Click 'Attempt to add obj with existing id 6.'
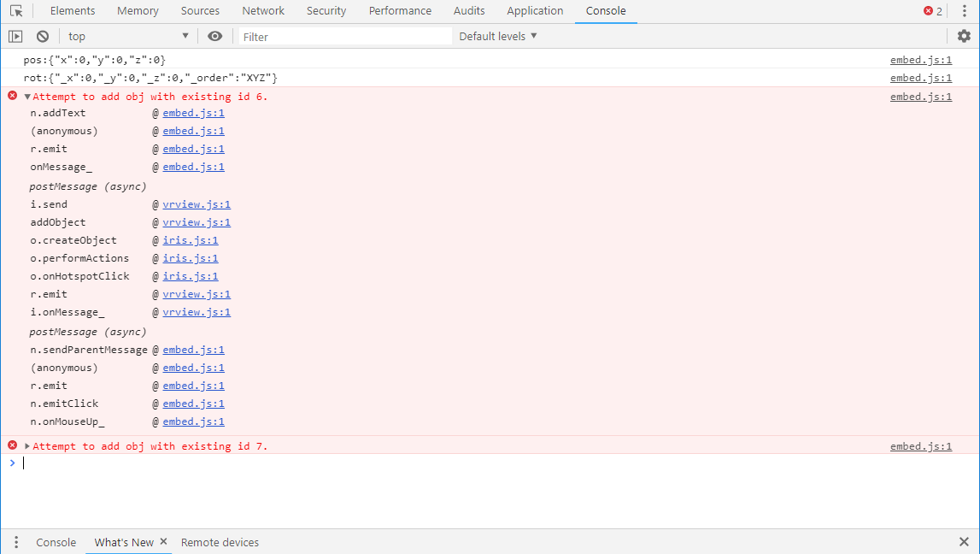980x554 pixels. click(150, 97)
